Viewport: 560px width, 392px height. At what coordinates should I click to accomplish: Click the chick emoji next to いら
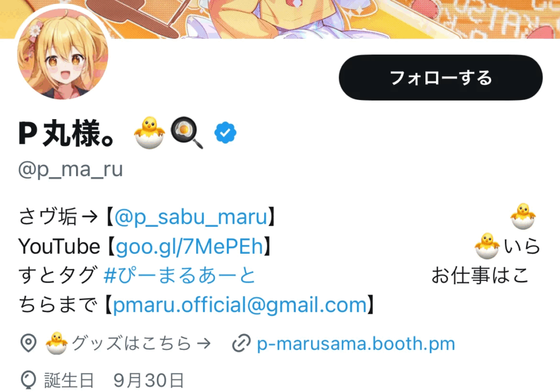[487, 246]
